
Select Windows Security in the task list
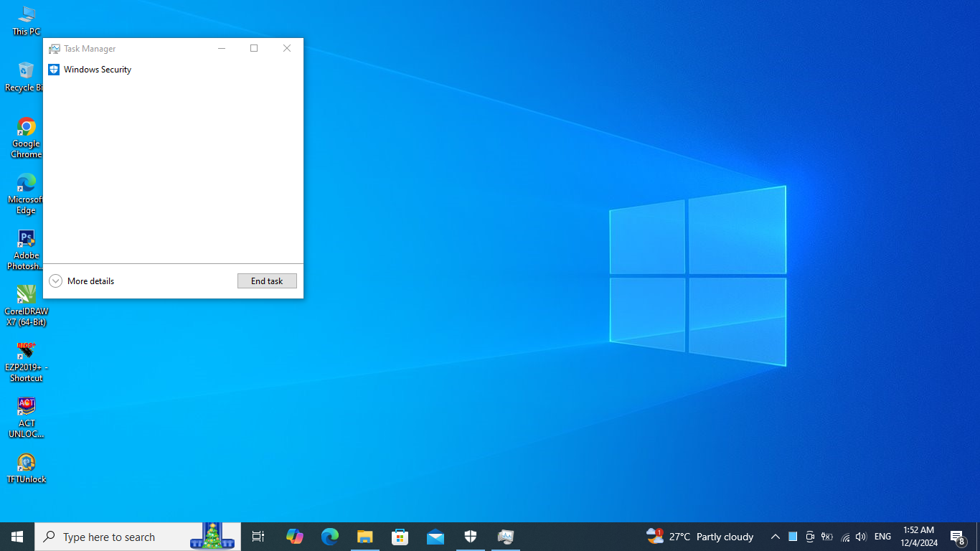(x=97, y=70)
